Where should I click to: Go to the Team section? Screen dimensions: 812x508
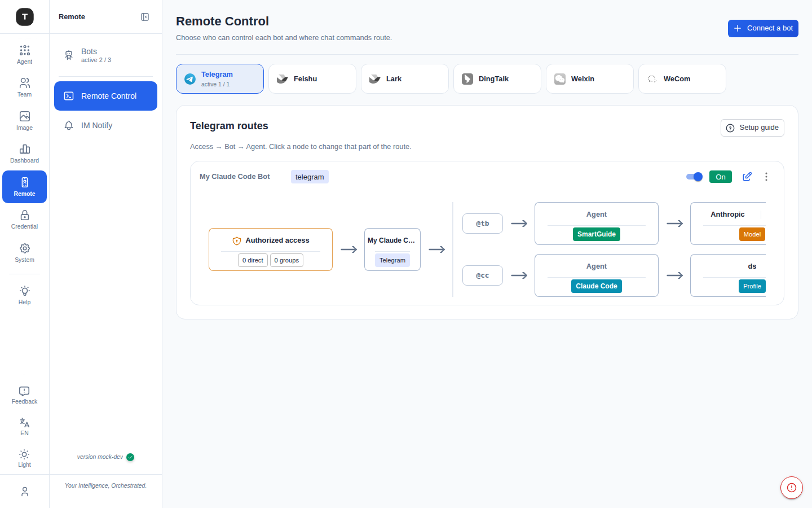(24, 87)
